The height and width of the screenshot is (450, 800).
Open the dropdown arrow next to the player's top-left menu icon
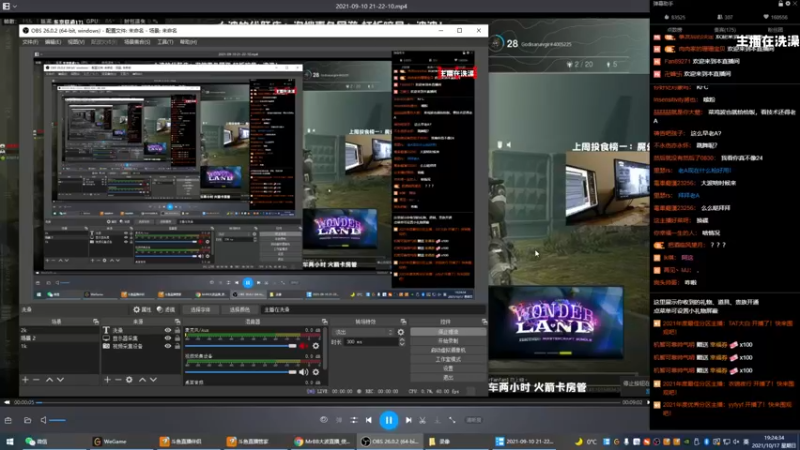click(15, 6)
